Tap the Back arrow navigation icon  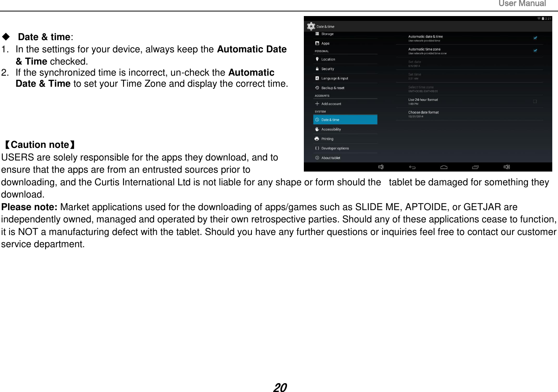click(412, 167)
